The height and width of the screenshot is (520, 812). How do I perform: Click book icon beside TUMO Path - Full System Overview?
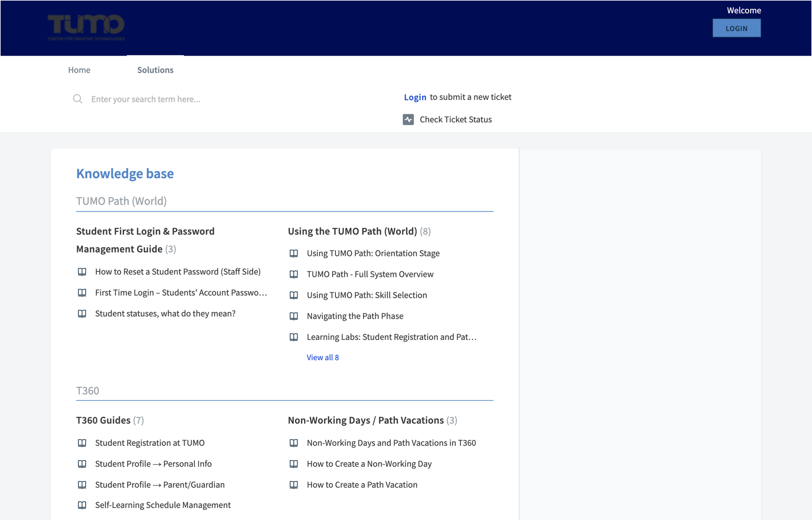point(294,274)
